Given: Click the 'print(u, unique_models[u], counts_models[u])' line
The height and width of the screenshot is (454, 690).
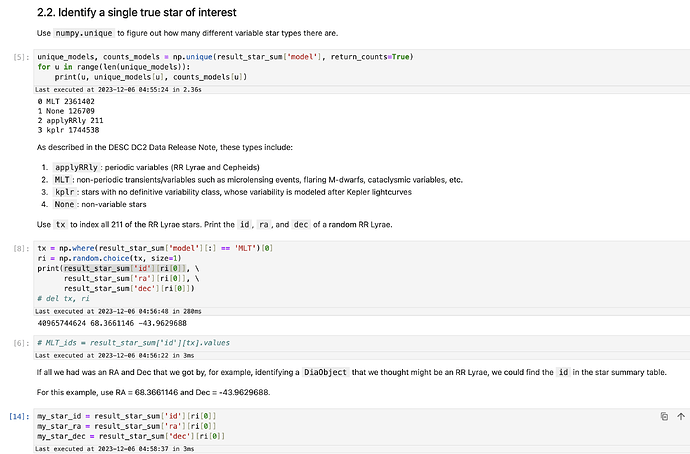Looking at the screenshot, I should click(x=151, y=77).
